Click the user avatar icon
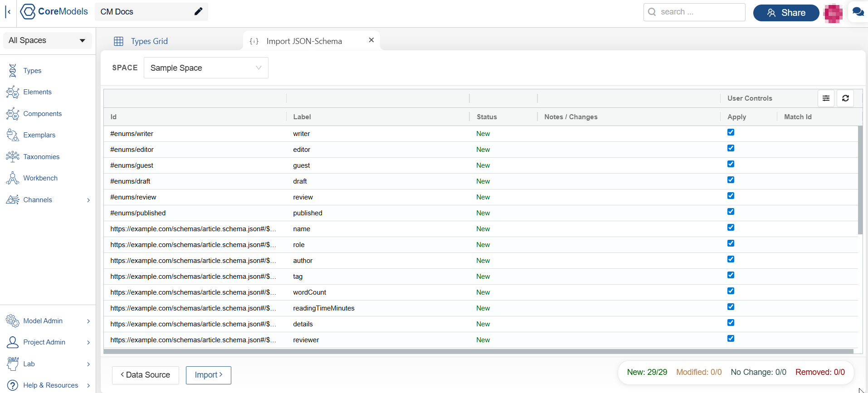 tap(833, 13)
